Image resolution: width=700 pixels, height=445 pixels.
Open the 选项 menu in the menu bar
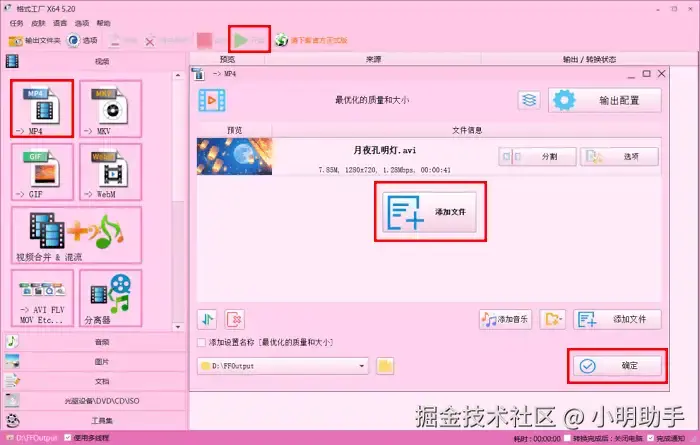click(x=82, y=23)
